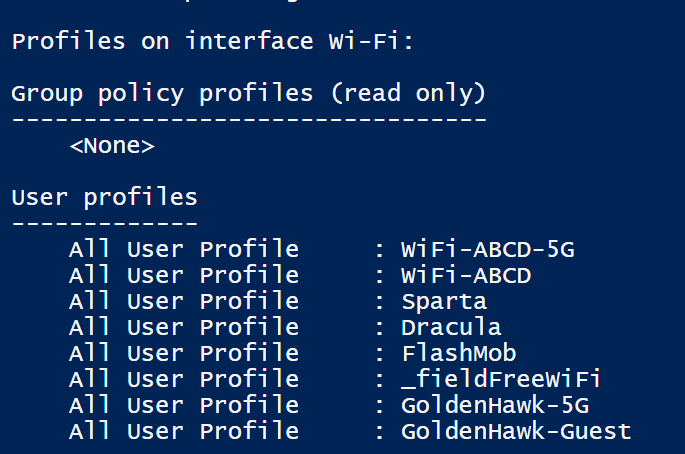Click the "Group policy profiles (read only)" heading
The width and height of the screenshot is (685, 454).
[248, 94]
